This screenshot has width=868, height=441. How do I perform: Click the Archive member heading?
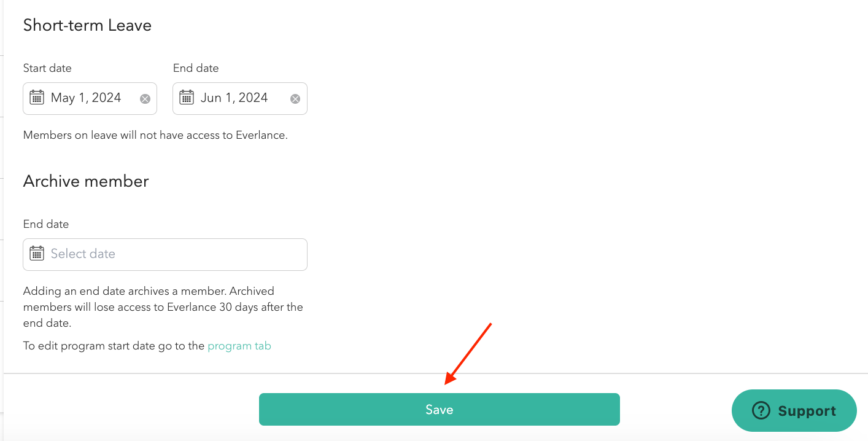[86, 181]
